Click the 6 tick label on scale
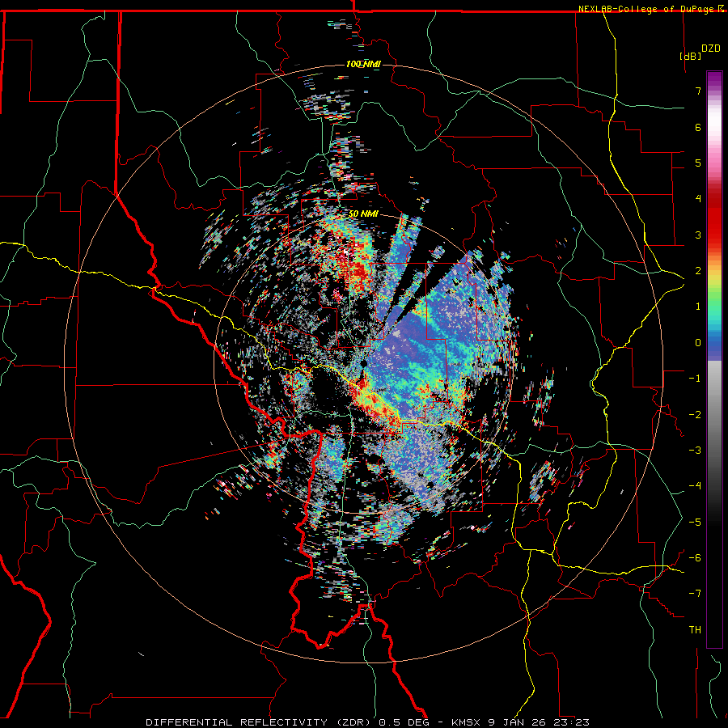The width and height of the screenshot is (728, 728). click(x=698, y=127)
